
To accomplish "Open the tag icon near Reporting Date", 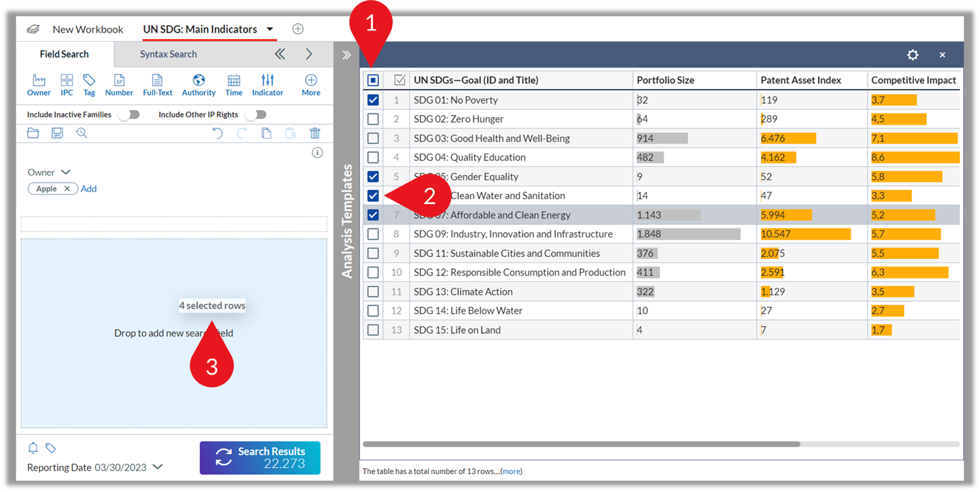I will pos(51,448).
